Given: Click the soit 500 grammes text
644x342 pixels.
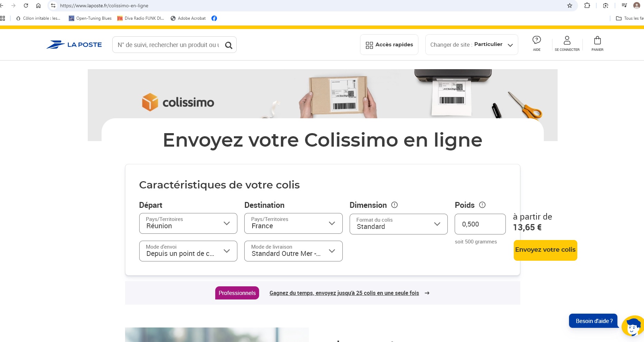Looking at the screenshot, I should pos(476,242).
